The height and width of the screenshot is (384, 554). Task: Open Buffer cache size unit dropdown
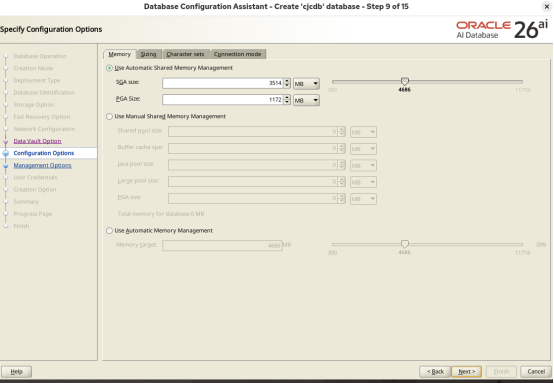(x=363, y=149)
